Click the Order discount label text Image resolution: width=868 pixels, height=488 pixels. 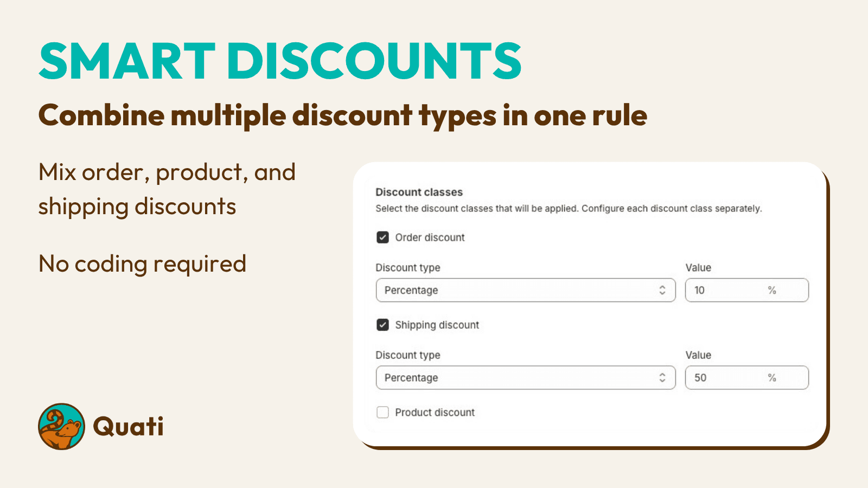429,237
